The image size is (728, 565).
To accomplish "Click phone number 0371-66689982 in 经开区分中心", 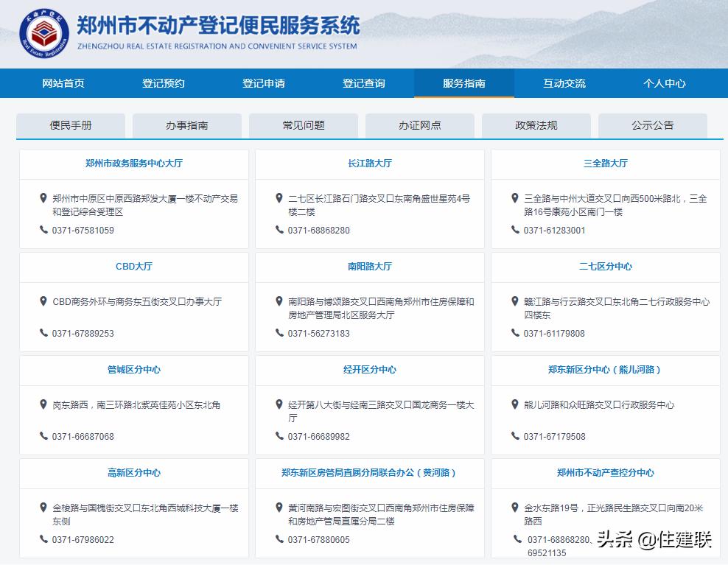I will 319,436.
